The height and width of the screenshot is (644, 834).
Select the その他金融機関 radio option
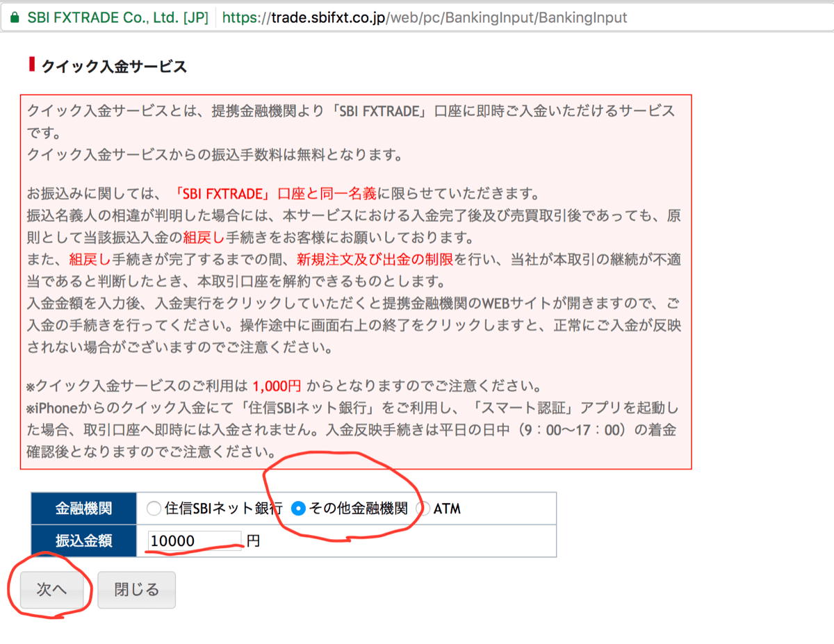(298, 509)
